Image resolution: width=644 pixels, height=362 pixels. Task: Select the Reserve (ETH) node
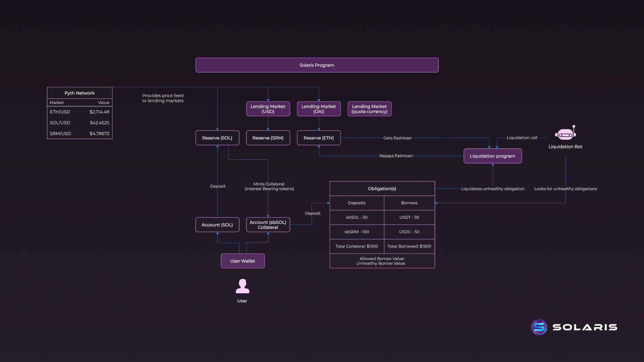click(318, 138)
